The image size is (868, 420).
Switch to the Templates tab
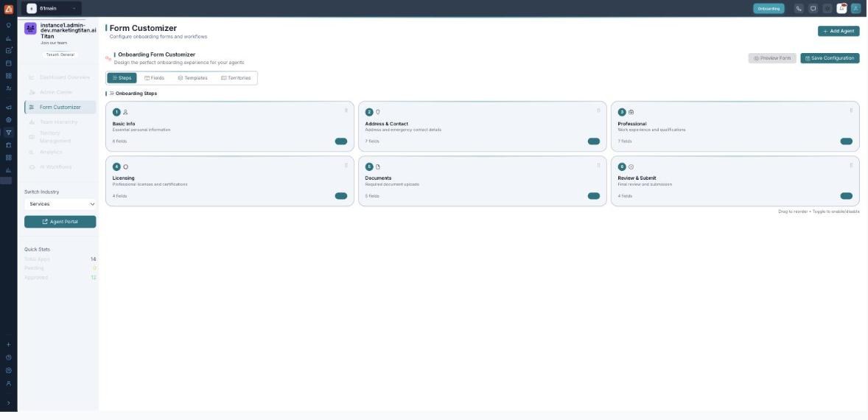point(192,78)
